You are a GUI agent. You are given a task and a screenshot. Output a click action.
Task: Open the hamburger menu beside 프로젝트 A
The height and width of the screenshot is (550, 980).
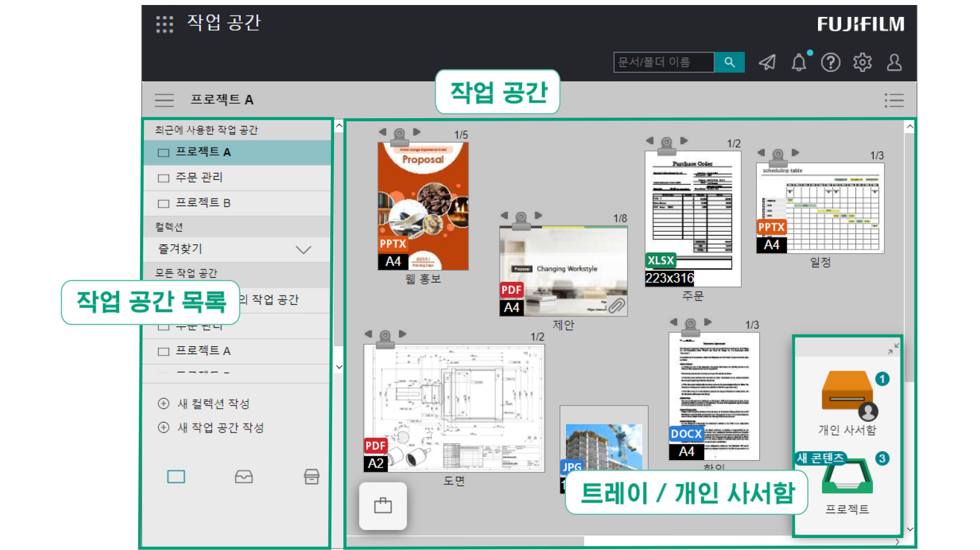pos(164,100)
